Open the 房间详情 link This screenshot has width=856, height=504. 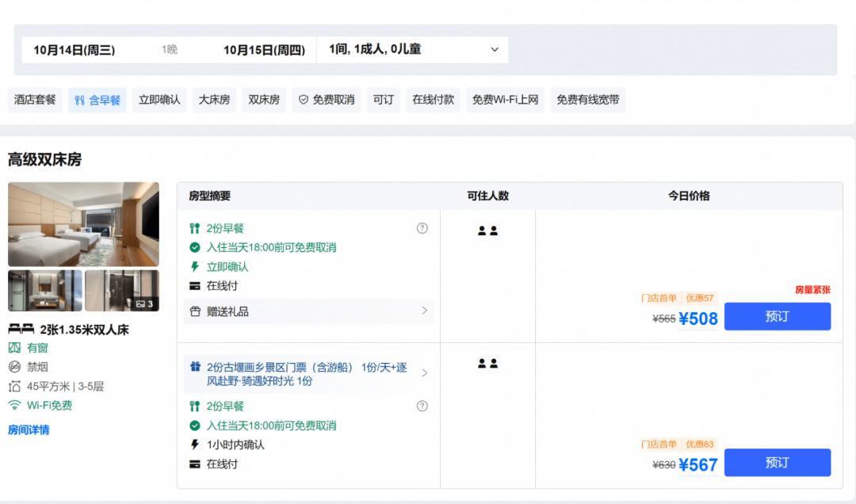tap(29, 430)
